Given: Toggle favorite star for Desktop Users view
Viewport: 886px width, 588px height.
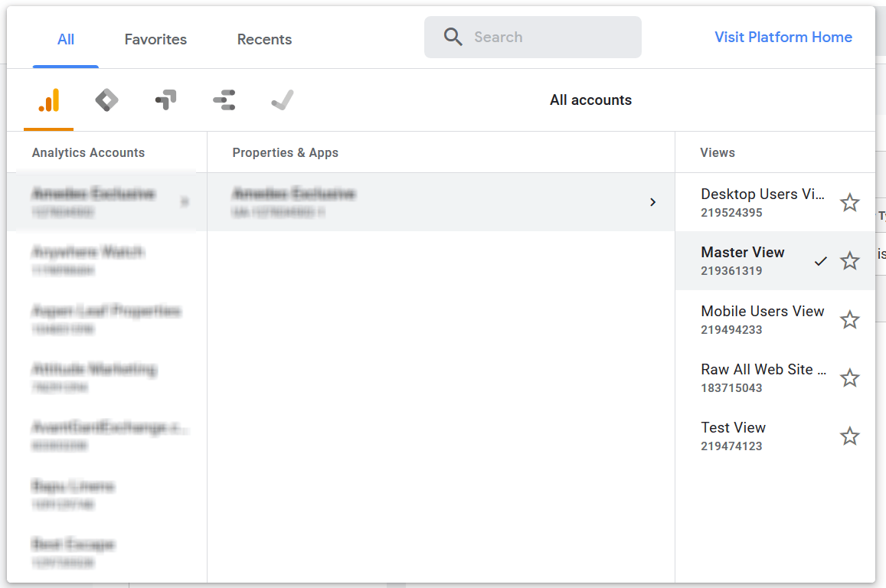Looking at the screenshot, I should pyautogui.click(x=850, y=203).
